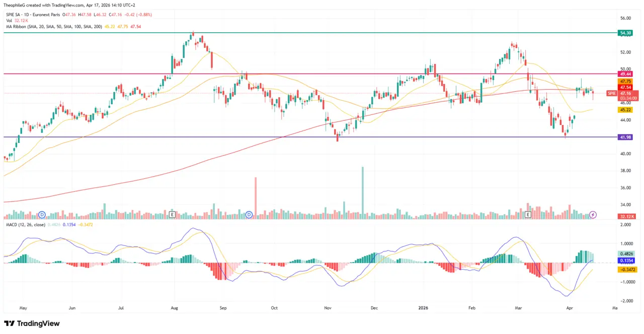Click the TradingView logo at bottom left
The image size is (644, 334).
click(32, 323)
